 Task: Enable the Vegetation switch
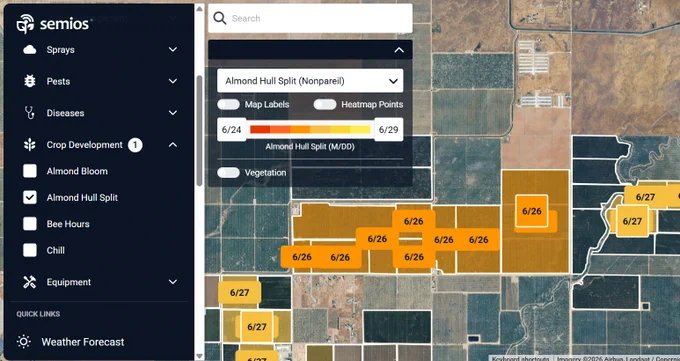[229, 173]
